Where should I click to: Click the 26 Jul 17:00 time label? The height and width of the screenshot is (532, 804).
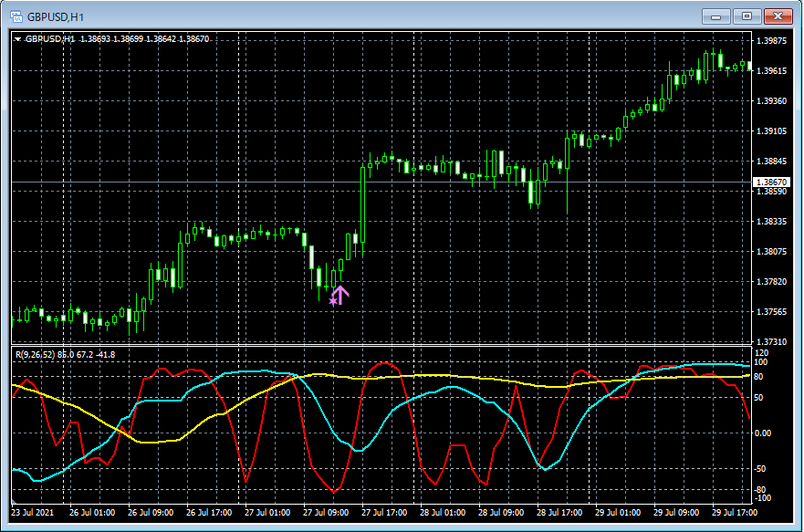point(209,513)
